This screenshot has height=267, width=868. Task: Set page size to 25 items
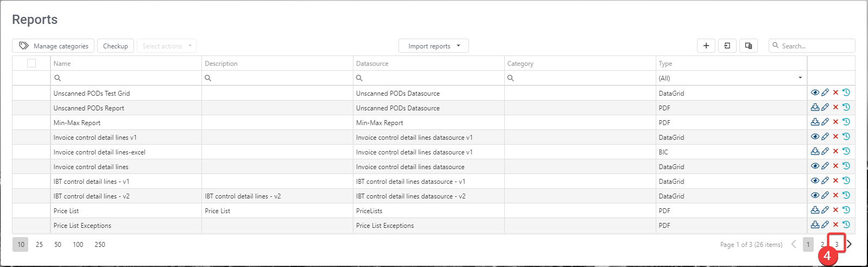(39, 245)
